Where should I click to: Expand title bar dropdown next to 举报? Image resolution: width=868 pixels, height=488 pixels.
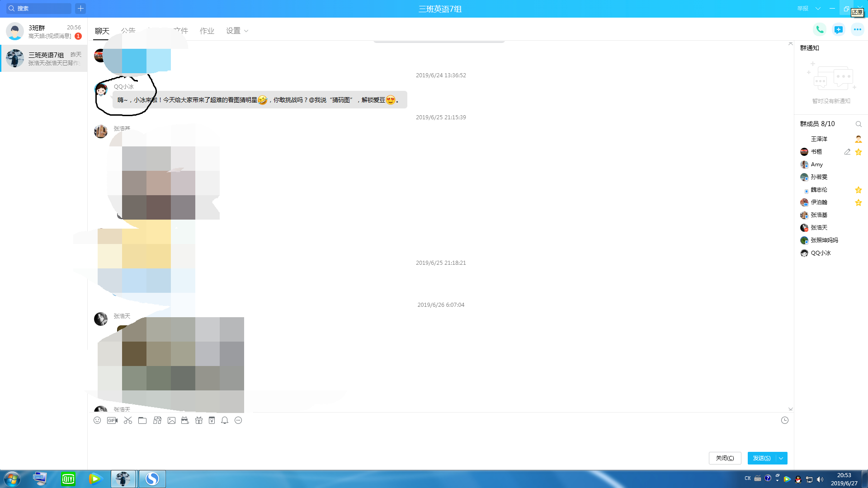818,9
